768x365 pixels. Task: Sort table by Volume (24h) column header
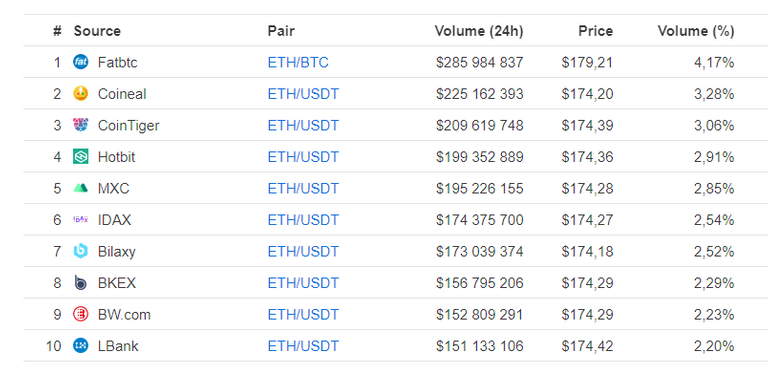479,31
